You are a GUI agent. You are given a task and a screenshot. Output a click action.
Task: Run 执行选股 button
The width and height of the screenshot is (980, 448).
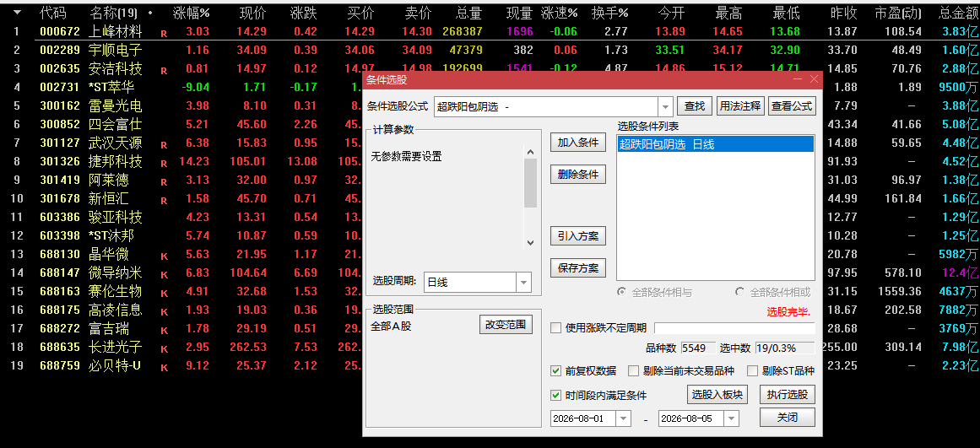788,395
